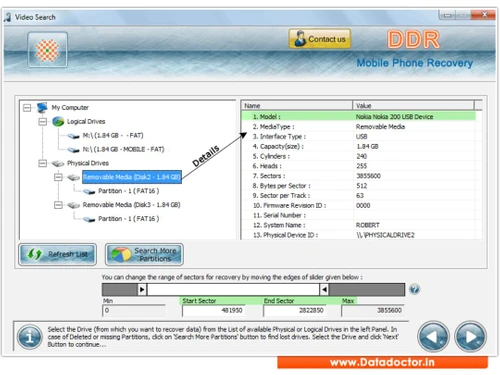Collapse Removable Media Disk3 node
The width and height of the screenshot is (500, 375).
pyautogui.click(x=58, y=205)
